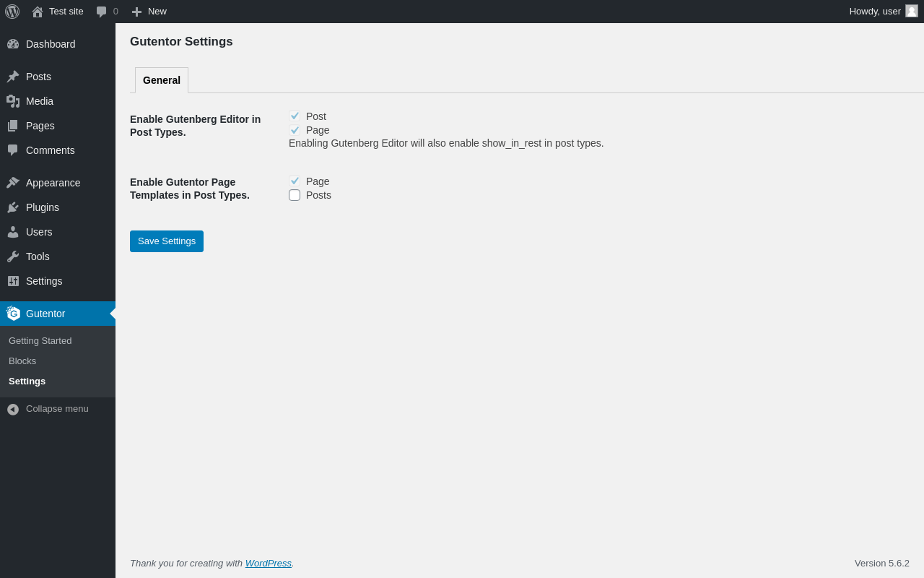Toggle the Post checkbox for Gutenberg Editor
Screen dimensions: 924x578
(x=295, y=116)
